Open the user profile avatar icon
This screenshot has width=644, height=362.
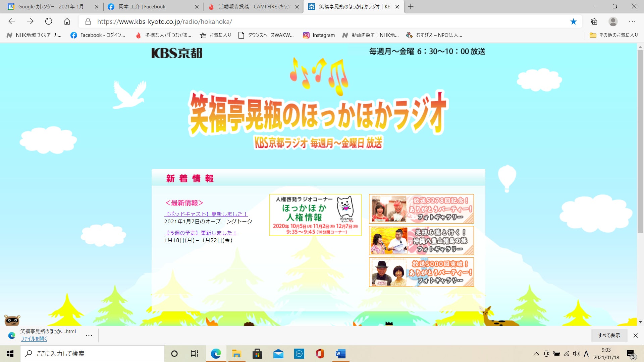click(613, 21)
